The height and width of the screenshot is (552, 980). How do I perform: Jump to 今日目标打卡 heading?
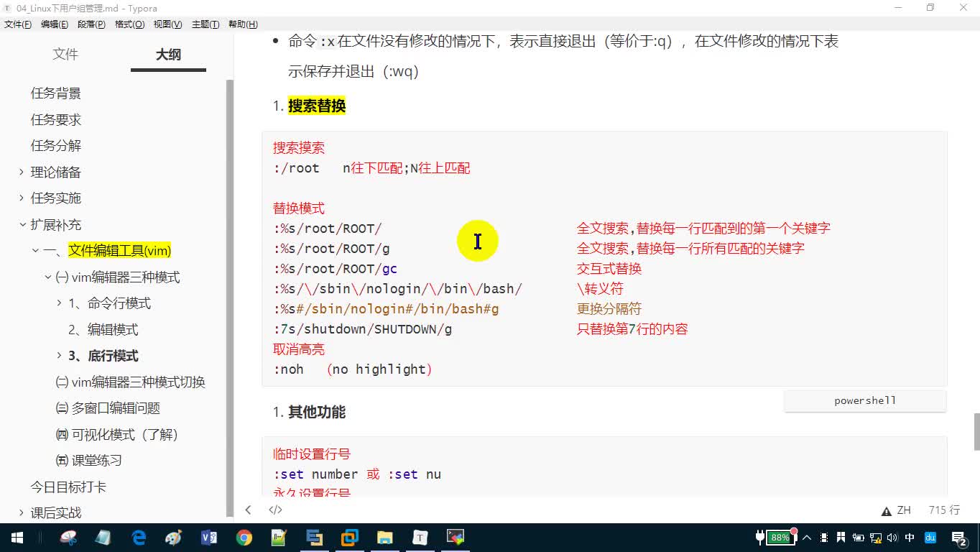[68, 487]
